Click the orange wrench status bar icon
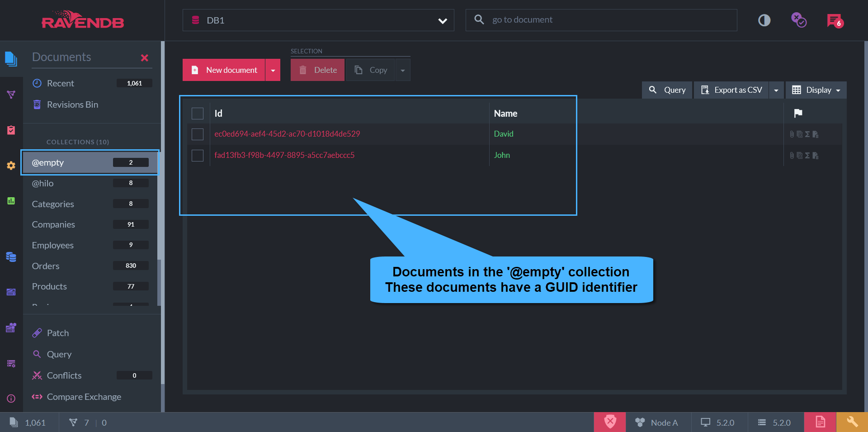 point(852,422)
